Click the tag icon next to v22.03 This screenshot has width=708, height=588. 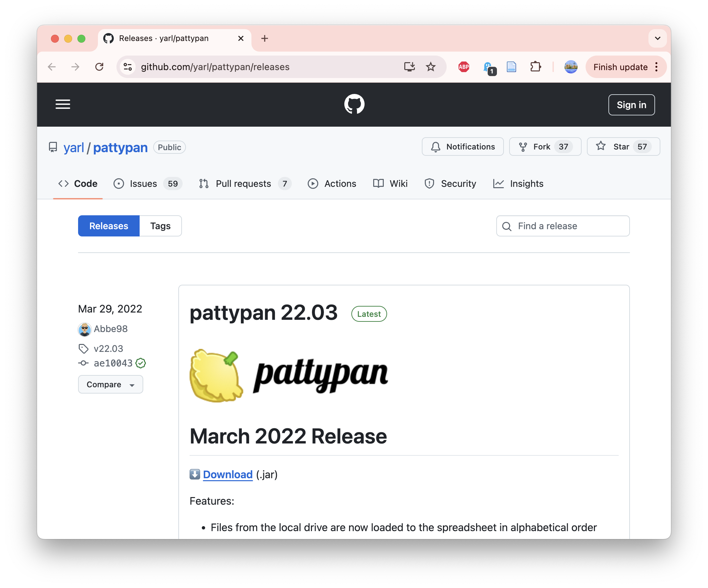pos(83,349)
